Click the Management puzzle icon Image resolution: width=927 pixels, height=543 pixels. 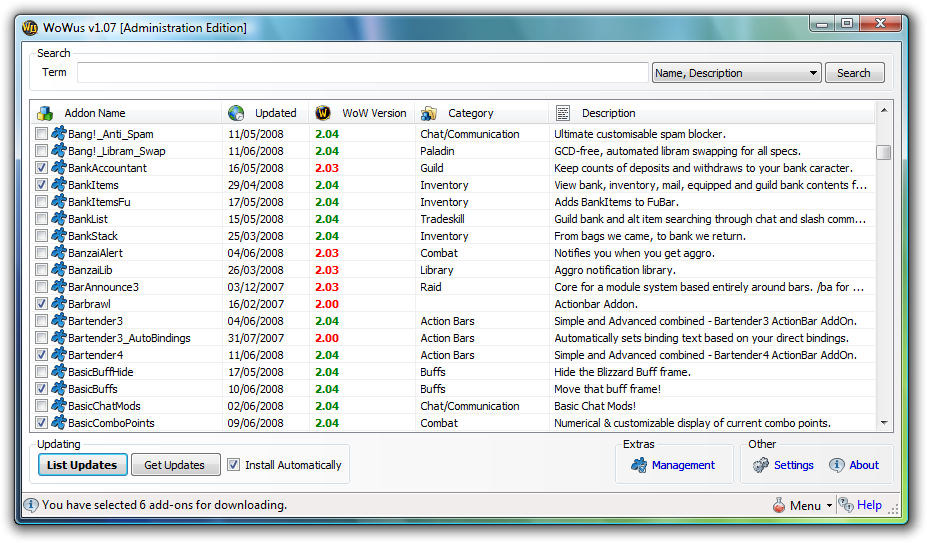click(638, 465)
